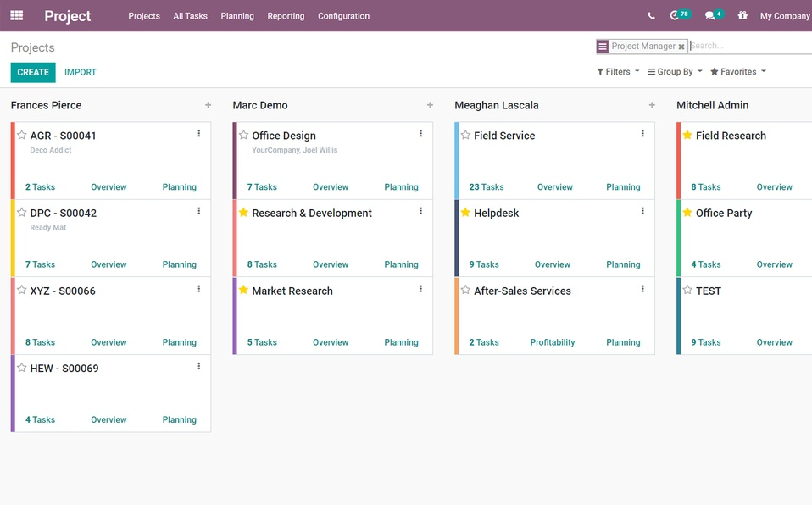Screen dimensions: 812x505
Task: Open the Reporting menu
Action: tap(286, 16)
